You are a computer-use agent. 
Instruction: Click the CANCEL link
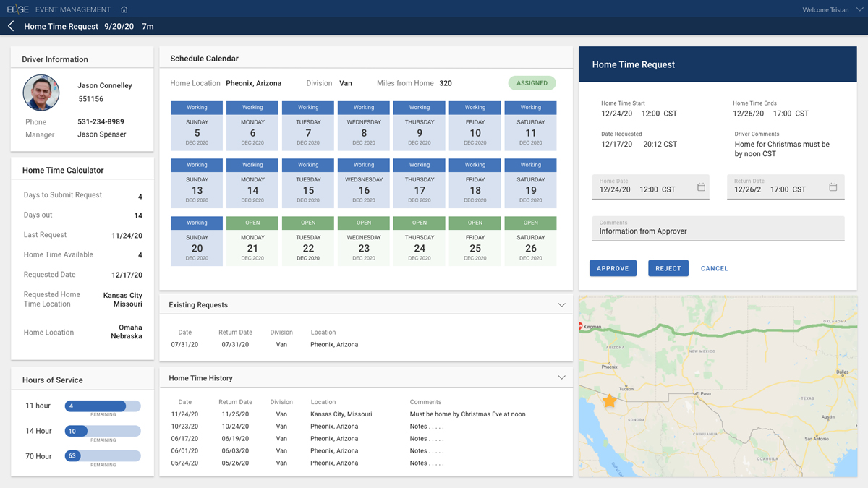[714, 268]
